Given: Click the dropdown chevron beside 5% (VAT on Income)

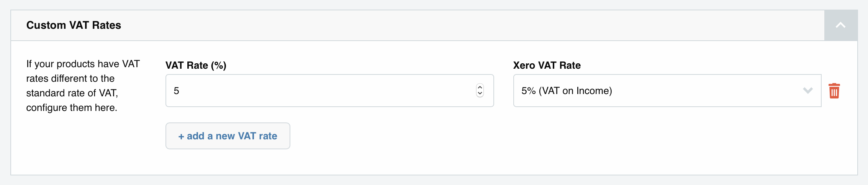Looking at the screenshot, I should coord(807,91).
